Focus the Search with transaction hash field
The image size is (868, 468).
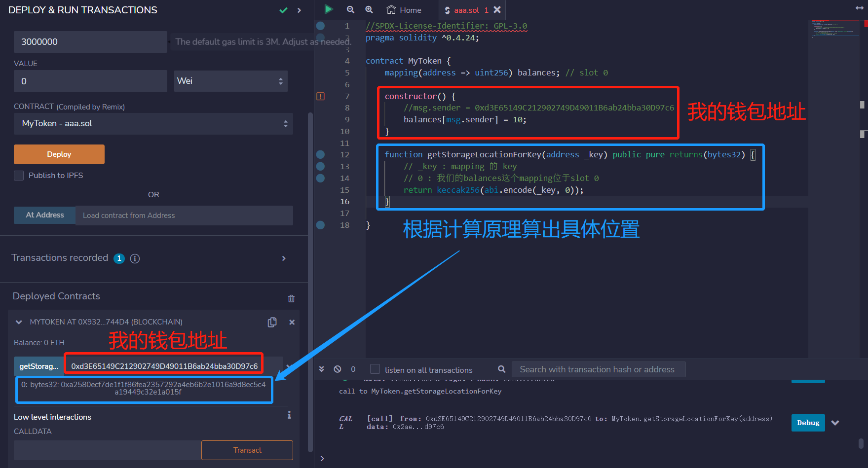click(x=599, y=369)
